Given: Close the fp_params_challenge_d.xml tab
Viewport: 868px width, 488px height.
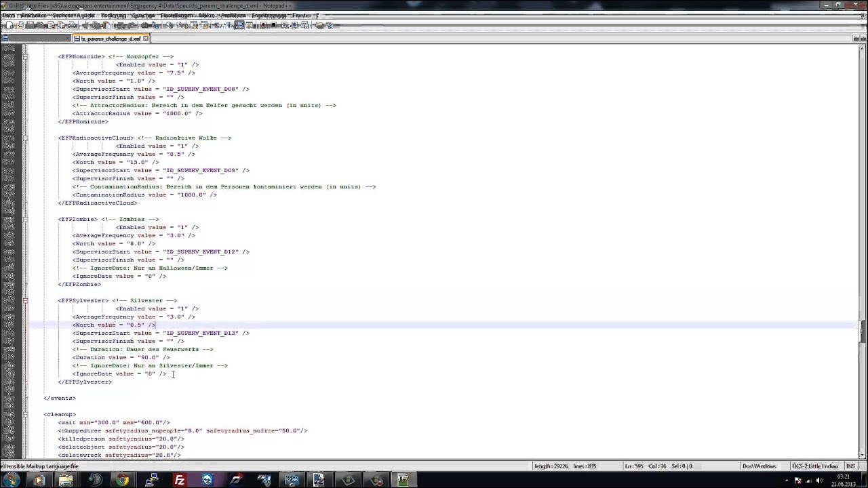Looking at the screenshot, I should point(145,39).
